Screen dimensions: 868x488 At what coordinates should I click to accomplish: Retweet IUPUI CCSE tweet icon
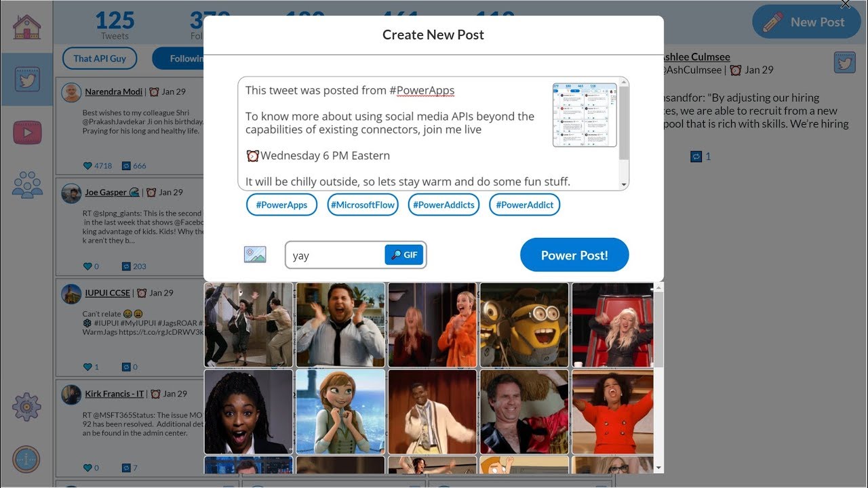[126, 367]
